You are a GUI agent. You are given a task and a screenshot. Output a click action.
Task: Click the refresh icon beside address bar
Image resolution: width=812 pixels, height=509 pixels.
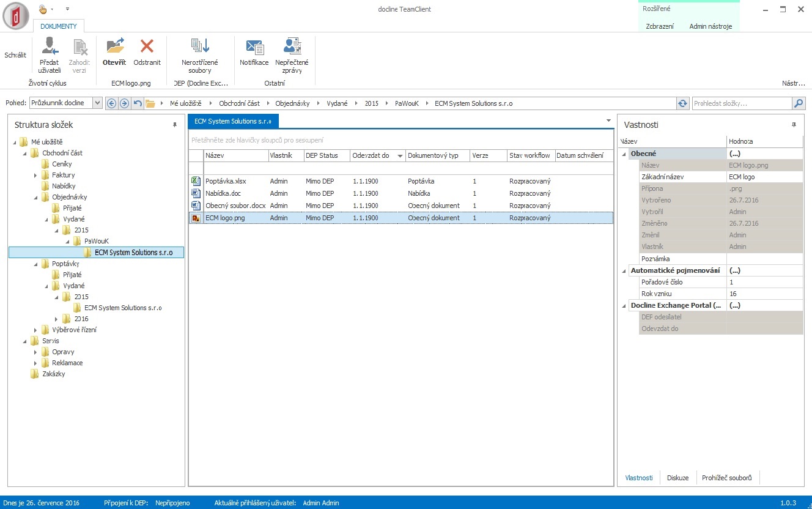(683, 103)
